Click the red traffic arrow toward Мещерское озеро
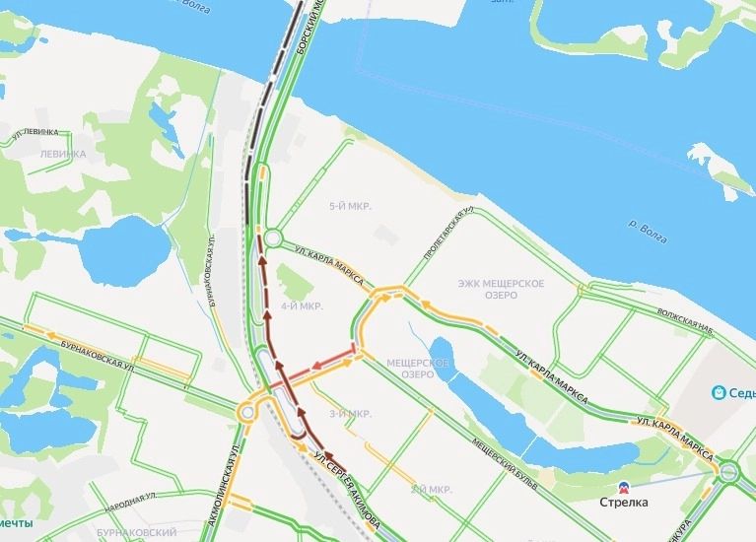Viewport: 756px width, 542px height. coord(317,367)
